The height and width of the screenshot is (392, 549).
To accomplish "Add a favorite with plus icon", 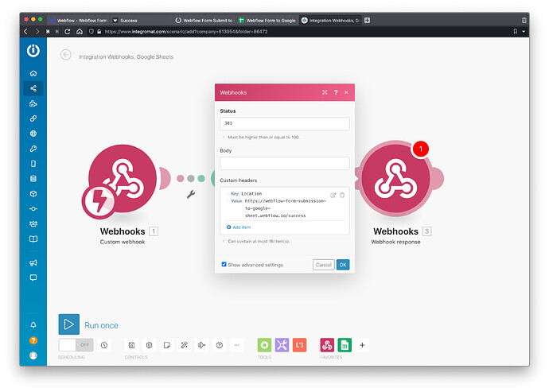I will [362, 345].
